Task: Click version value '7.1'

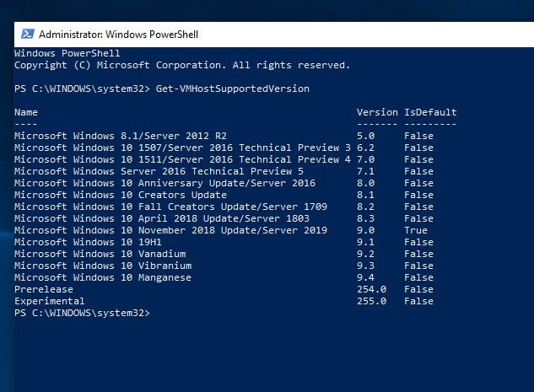Action: pyautogui.click(x=365, y=171)
